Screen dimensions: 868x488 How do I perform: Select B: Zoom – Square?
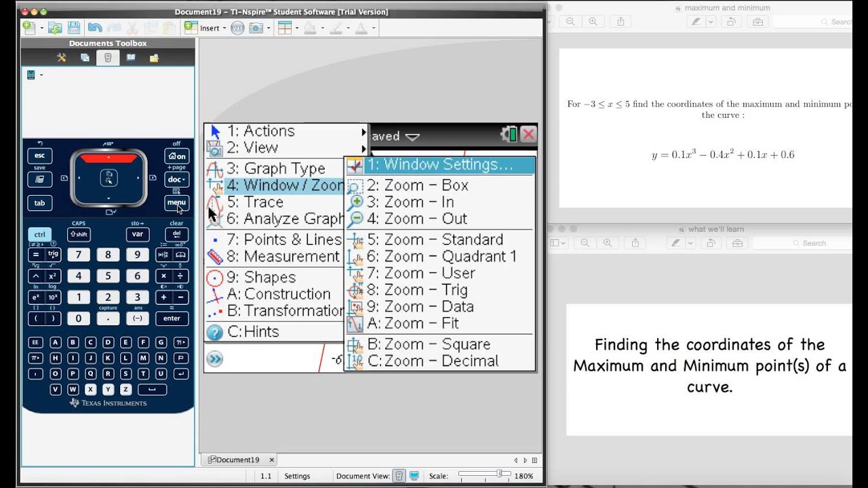point(440,344)
